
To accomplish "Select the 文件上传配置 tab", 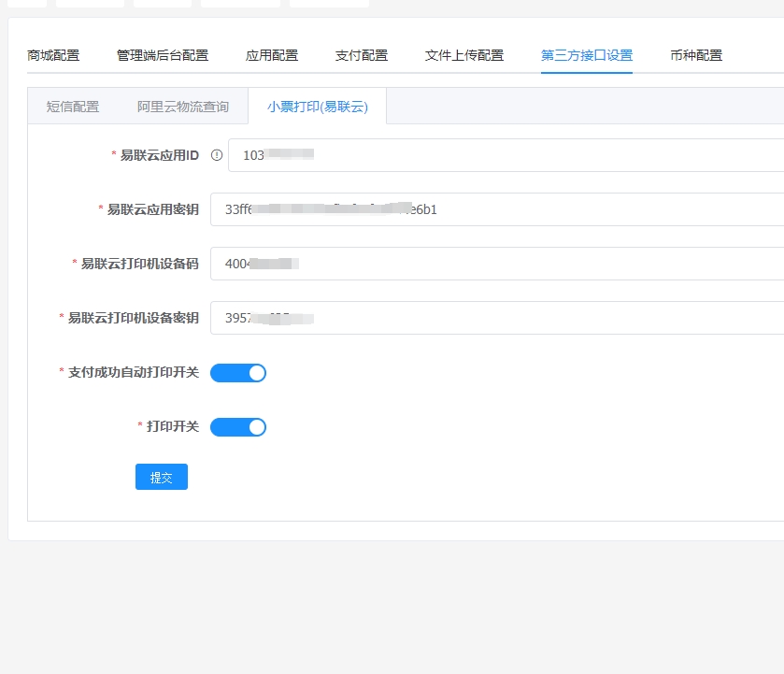I will [x=464, y=55].
